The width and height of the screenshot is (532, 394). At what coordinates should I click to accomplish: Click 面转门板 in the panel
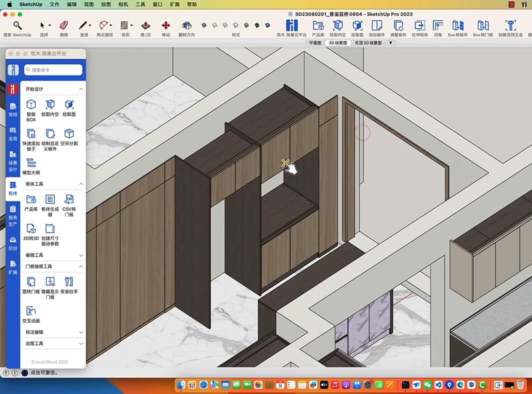pos(31,285)
